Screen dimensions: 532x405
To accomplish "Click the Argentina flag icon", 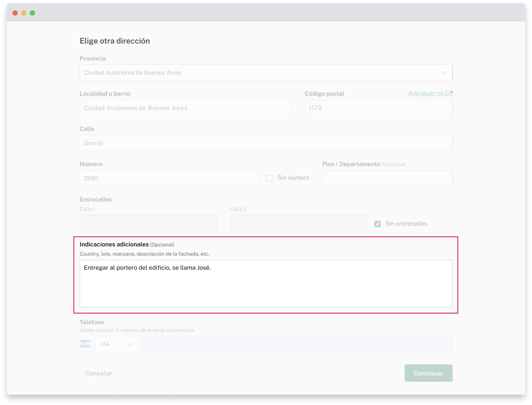I will point(85,344).
